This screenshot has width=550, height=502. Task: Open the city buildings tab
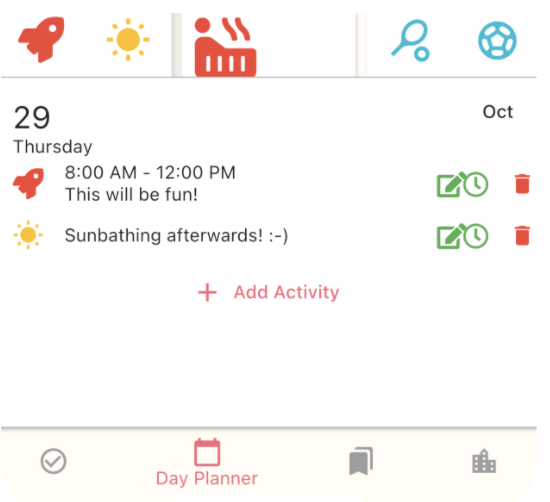pos(484,461)
